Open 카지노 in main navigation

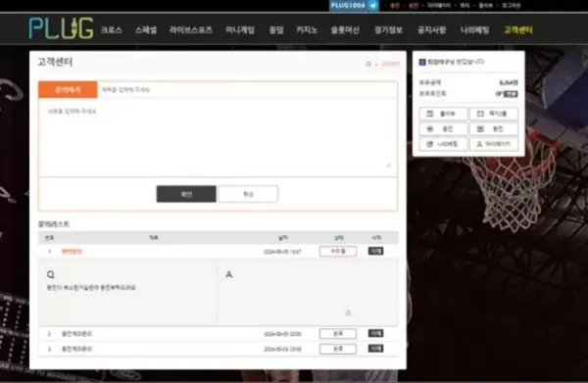point(307,30)
